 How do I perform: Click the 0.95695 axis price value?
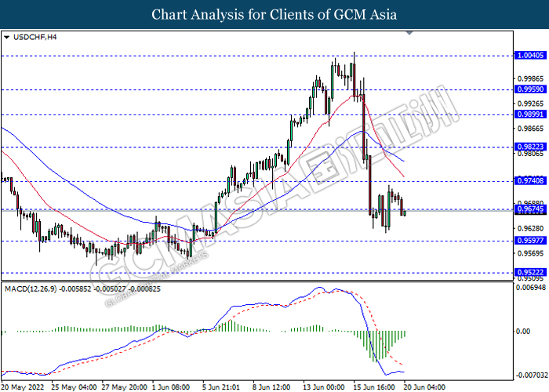[x=530, y=253]
